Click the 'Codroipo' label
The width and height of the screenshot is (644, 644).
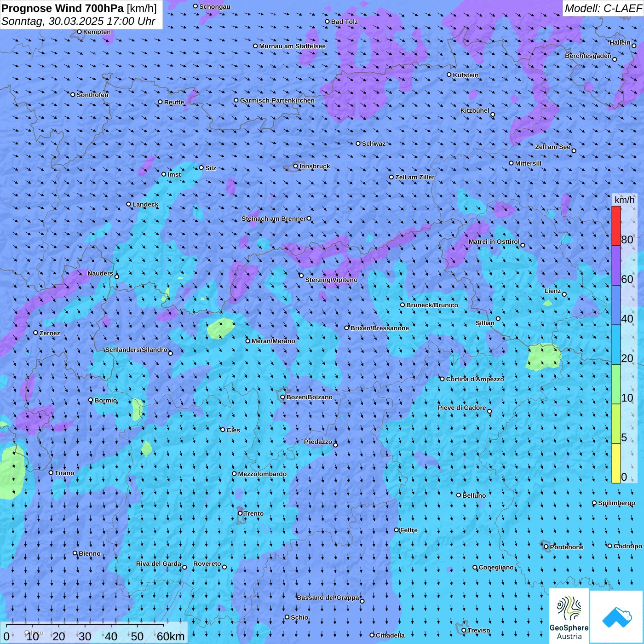(627, 546)
